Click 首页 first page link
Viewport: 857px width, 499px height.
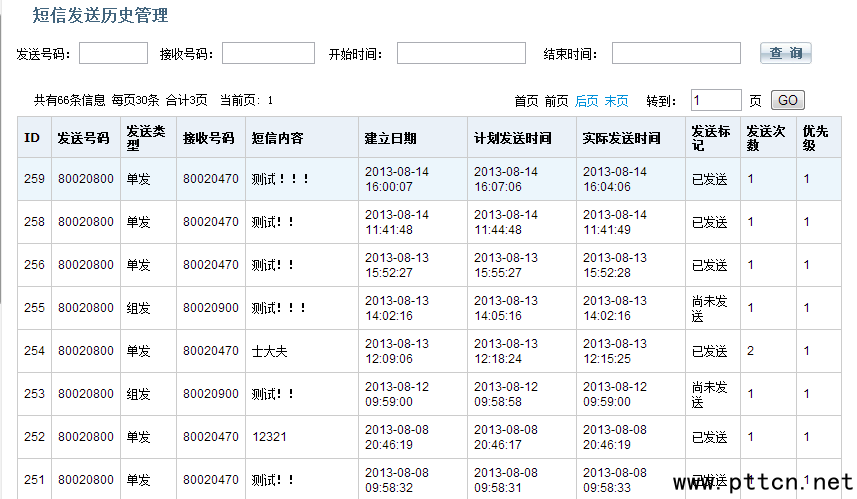click(x=526, y=101)
